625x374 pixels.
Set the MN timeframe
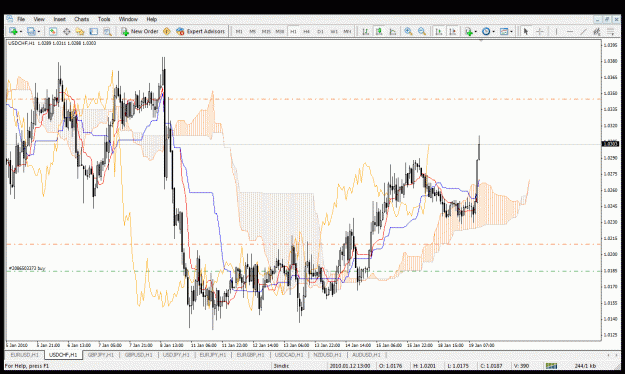[347, 31]
